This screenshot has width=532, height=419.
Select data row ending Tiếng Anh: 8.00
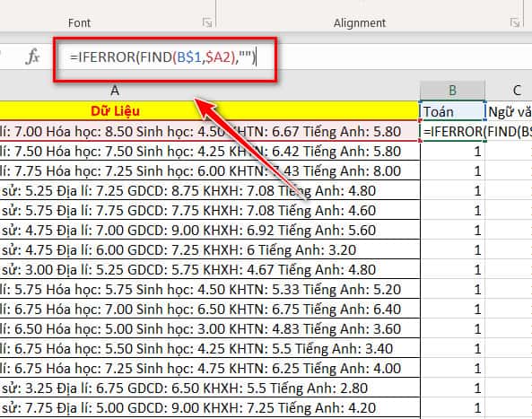click(210, 170)
